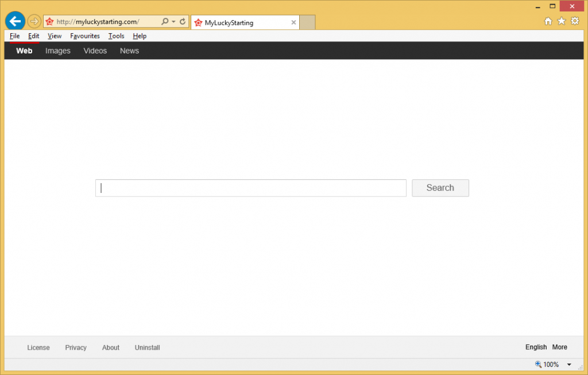
Task: Expand the zoom level dropdown arrow
Action: pyautogui.click(x=569, y=365)
